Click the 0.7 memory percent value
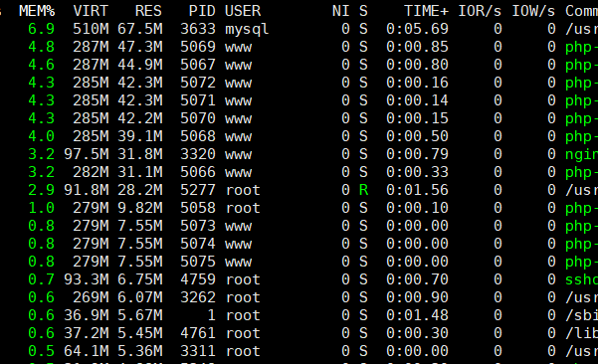 (x=41, y=279)
